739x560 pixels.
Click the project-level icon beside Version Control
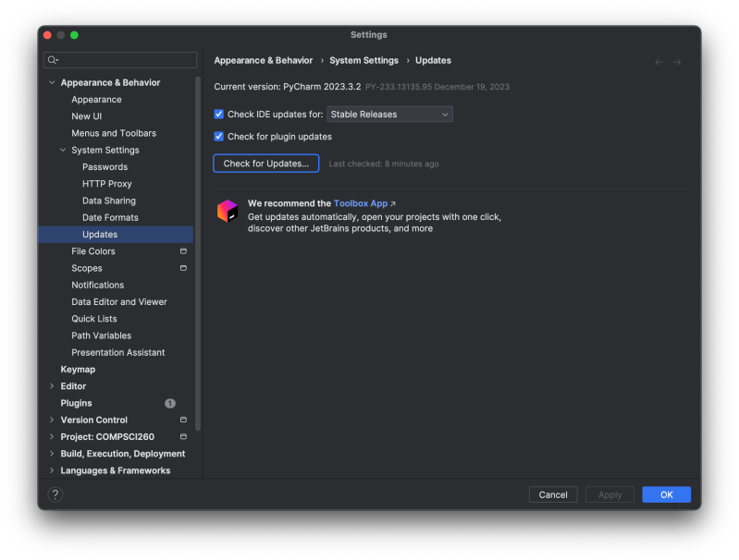(183, 420)
